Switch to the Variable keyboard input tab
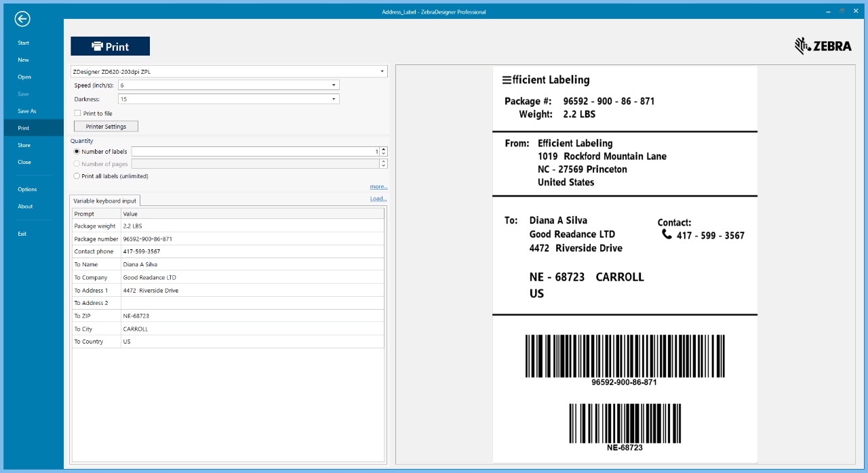 point(104,200)
